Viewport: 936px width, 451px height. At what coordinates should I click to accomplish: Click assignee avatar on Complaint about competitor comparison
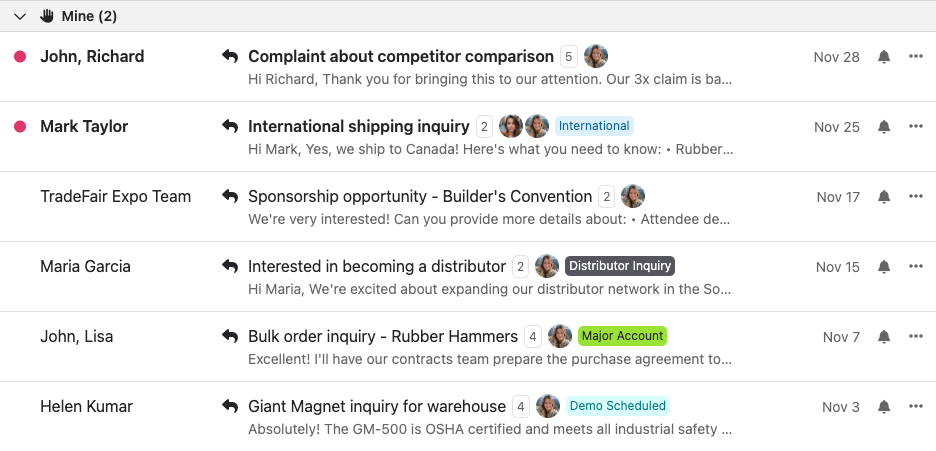596,56
